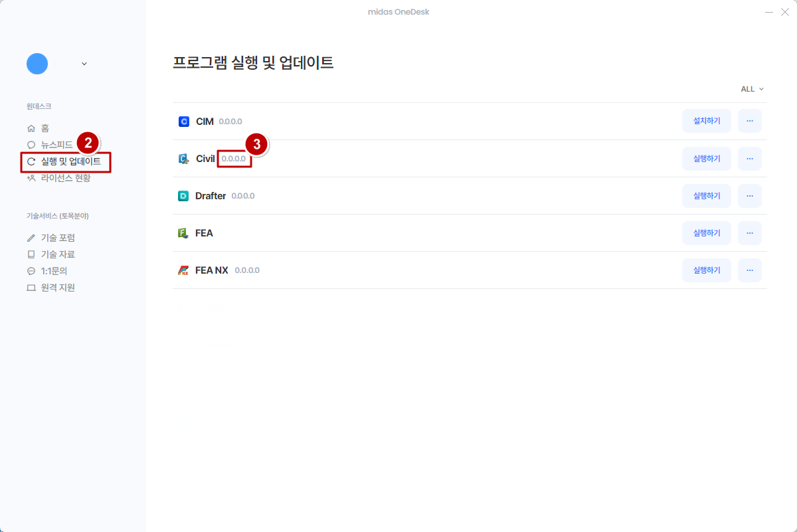
Task: Click the Civil program name
Action: 205,159
